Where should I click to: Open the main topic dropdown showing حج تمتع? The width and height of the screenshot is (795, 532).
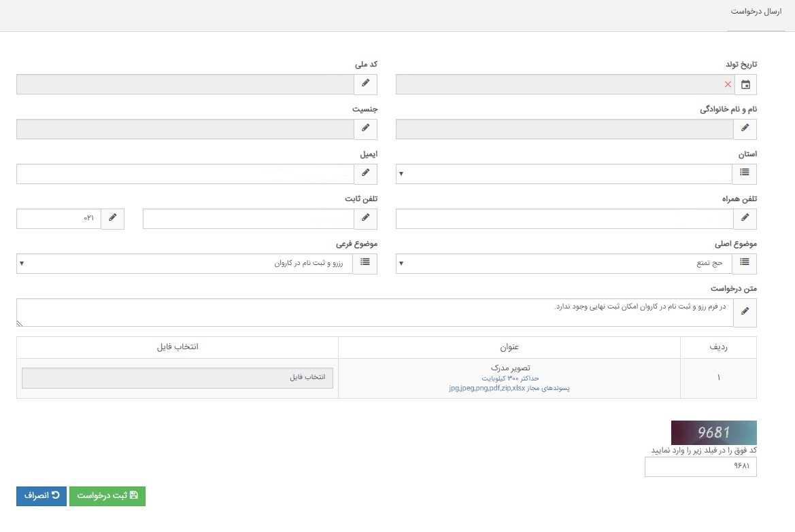(564, 263)
